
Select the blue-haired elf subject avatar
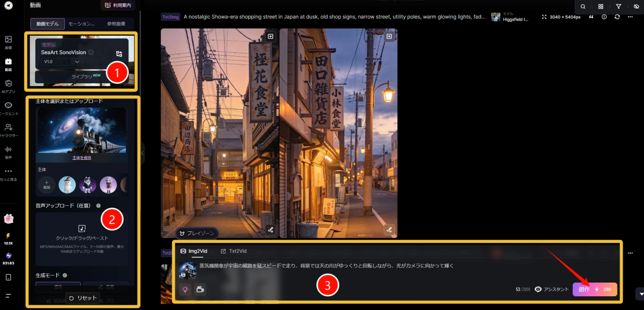click(x=108, y=185)
